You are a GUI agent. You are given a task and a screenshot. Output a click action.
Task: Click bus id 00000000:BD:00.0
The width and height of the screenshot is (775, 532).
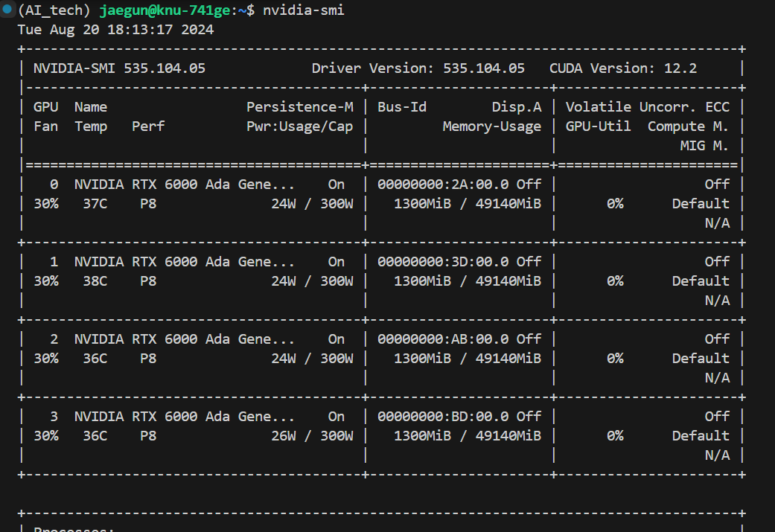[443, 417]
